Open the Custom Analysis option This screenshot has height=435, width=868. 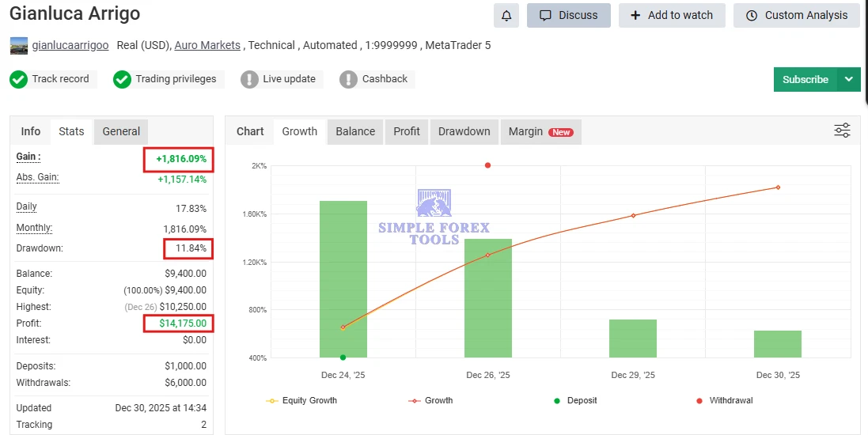click(x=796, y=15)
